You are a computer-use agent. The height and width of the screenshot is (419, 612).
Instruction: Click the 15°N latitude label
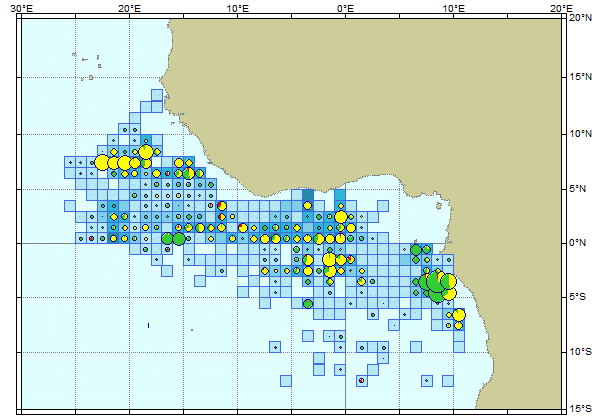click(x=581, y=76)
